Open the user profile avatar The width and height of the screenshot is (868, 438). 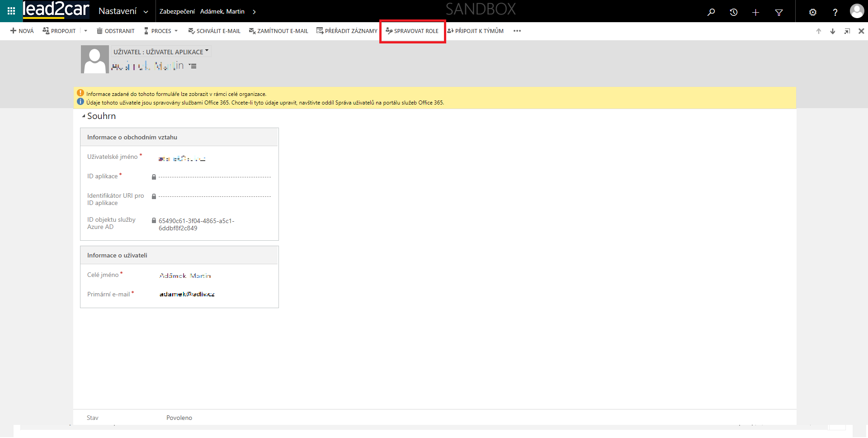(x=856, y=11)
